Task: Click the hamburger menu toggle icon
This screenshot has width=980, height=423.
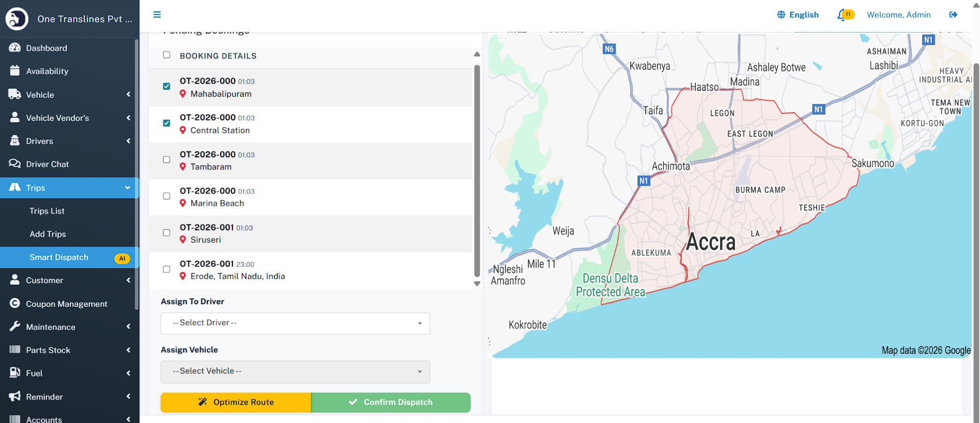Action: pyautogui.click(x=157, y=14)
